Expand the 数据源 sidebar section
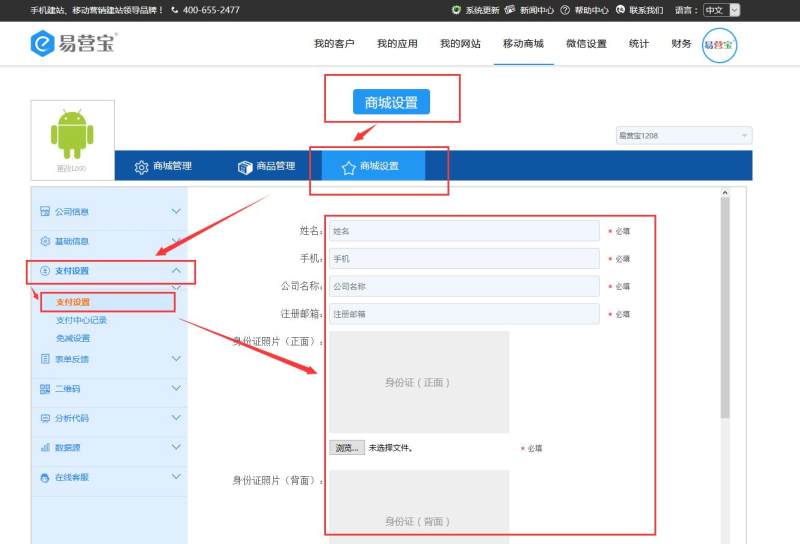Viewport: 800px width, 544px height. (176, 447)
